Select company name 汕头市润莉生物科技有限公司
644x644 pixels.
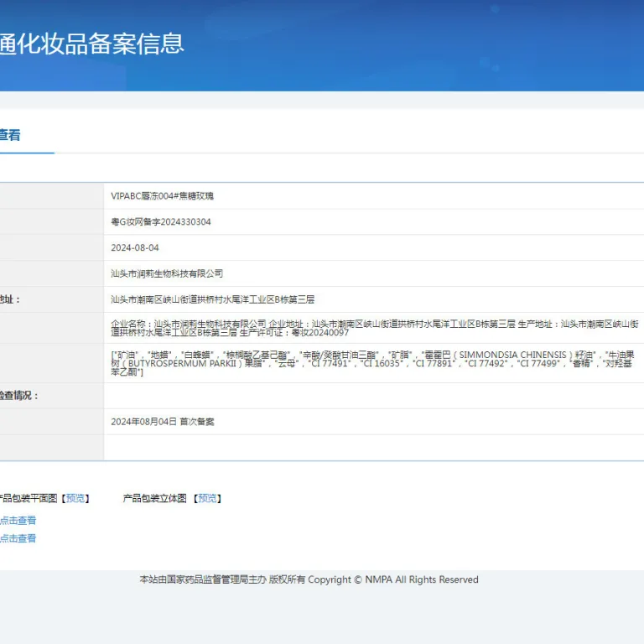167,273
